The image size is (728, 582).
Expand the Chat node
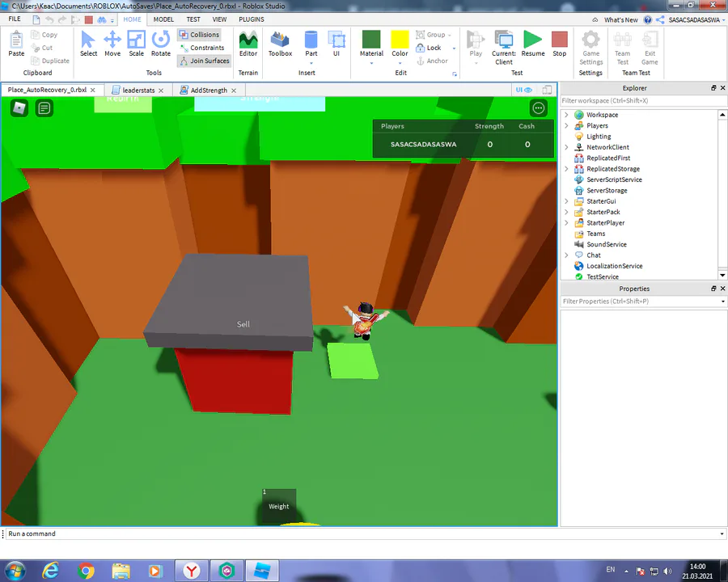pos(566,255)
